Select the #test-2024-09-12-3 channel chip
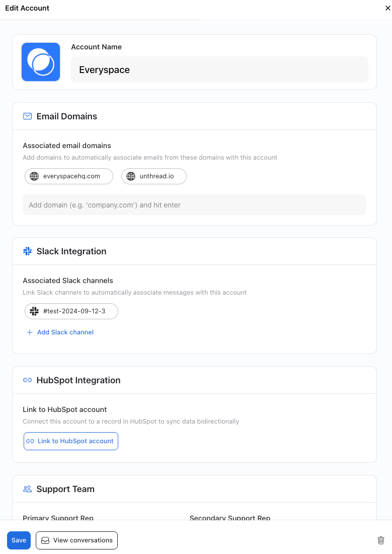Screen dimensions: 392x554 [x=74, y=311]
